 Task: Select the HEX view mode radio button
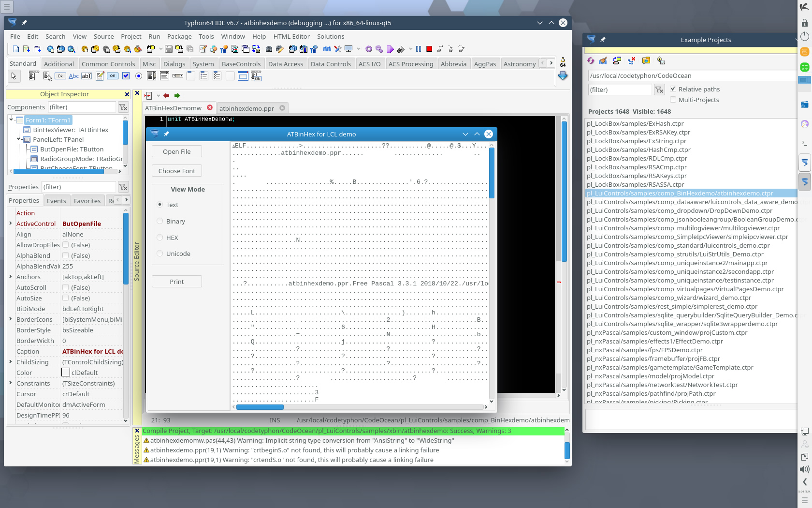click(160, 238)
